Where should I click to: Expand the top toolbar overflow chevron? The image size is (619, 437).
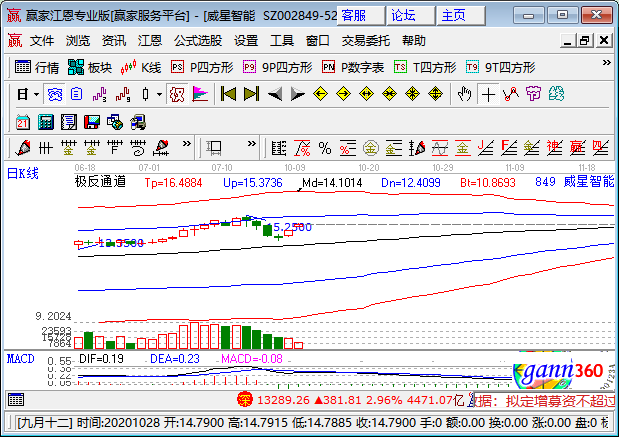click(x=606, y=63)
